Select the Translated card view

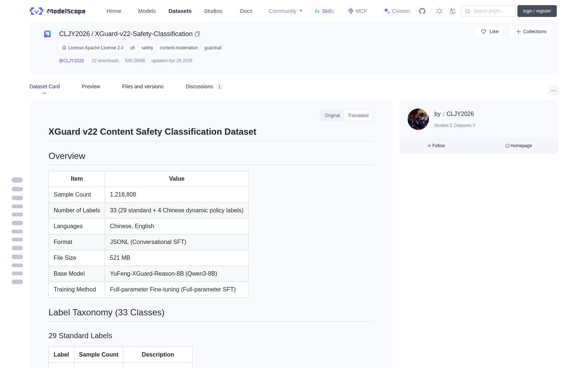(358, 116)
